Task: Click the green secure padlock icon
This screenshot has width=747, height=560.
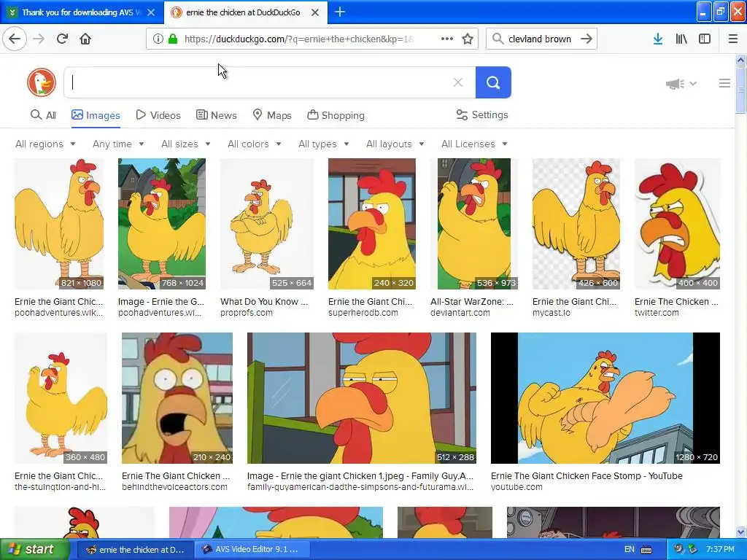Action: point(172,39)
